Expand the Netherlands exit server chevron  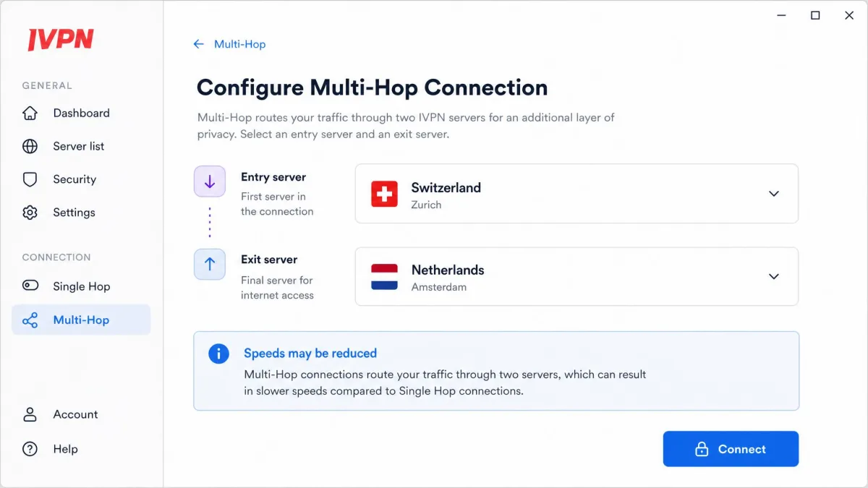(774, 276)
